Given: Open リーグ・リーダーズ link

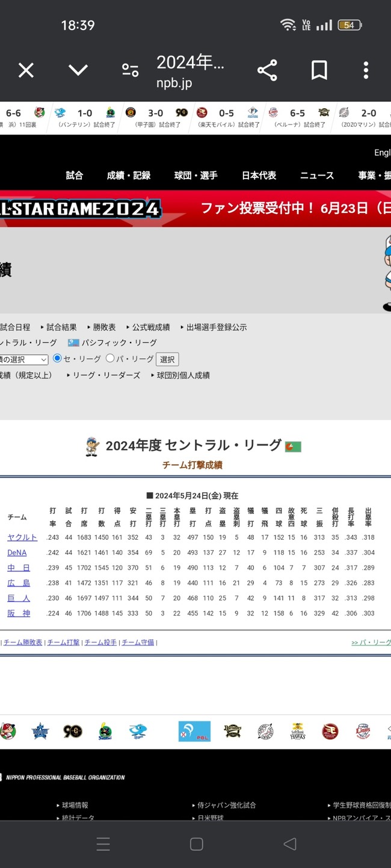Looking at the screenshot, I should 106,375.
